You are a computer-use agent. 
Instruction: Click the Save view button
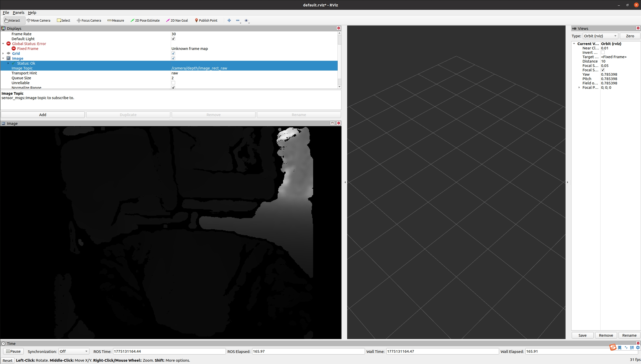pos(582,335)
